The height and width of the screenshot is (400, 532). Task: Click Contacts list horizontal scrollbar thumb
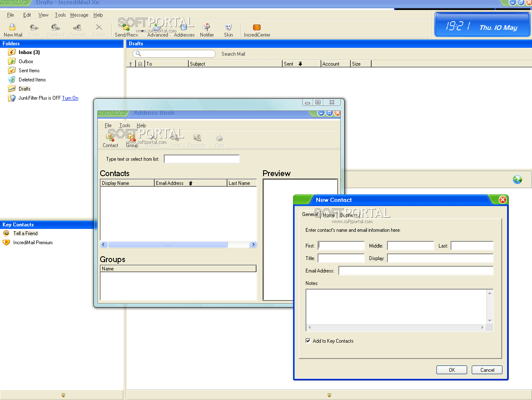167,245
